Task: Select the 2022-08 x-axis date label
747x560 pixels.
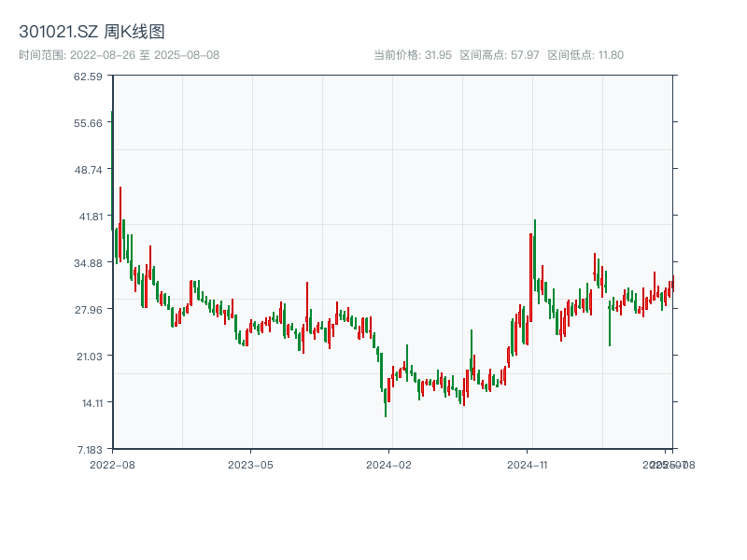Action: [x=112, y=464]
